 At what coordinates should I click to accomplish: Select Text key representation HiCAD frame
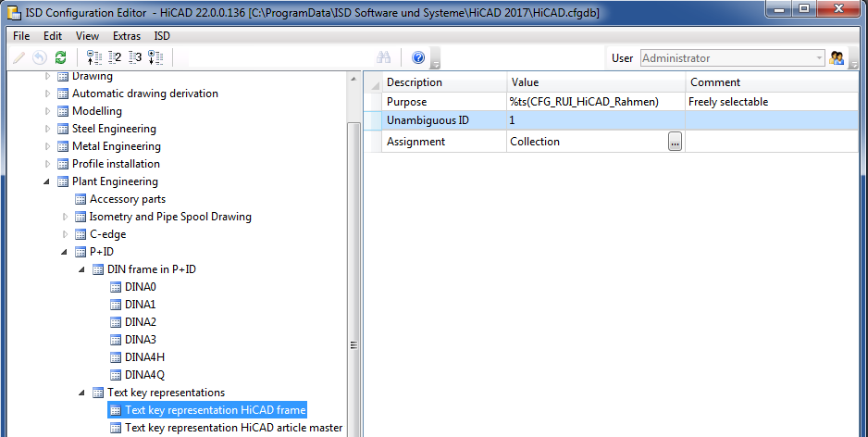coord(216,410)
